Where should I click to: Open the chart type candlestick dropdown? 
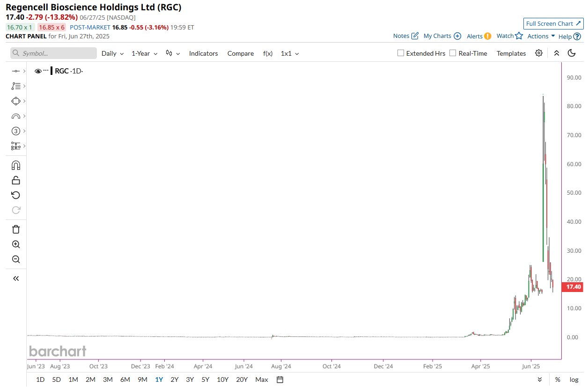click(173, 53)
